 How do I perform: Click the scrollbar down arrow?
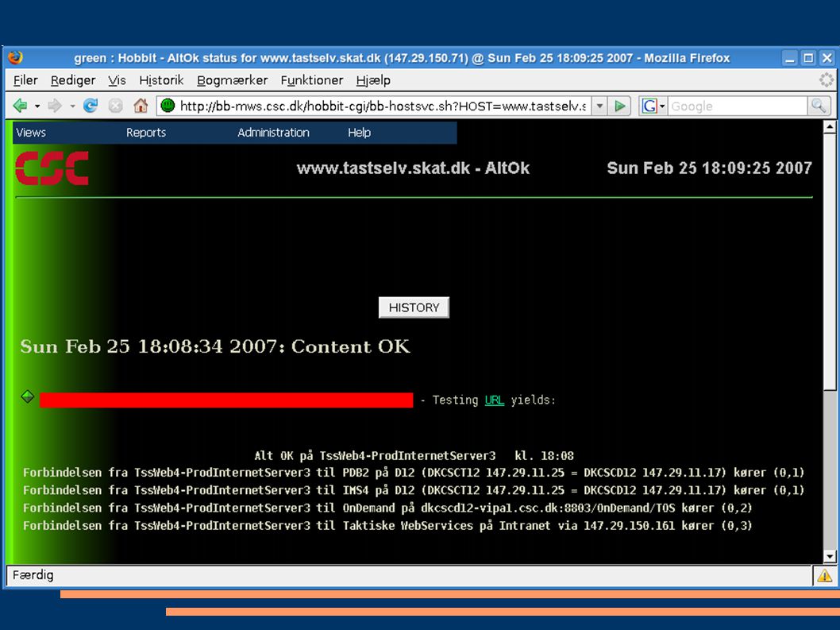click(x=830, y=557)
